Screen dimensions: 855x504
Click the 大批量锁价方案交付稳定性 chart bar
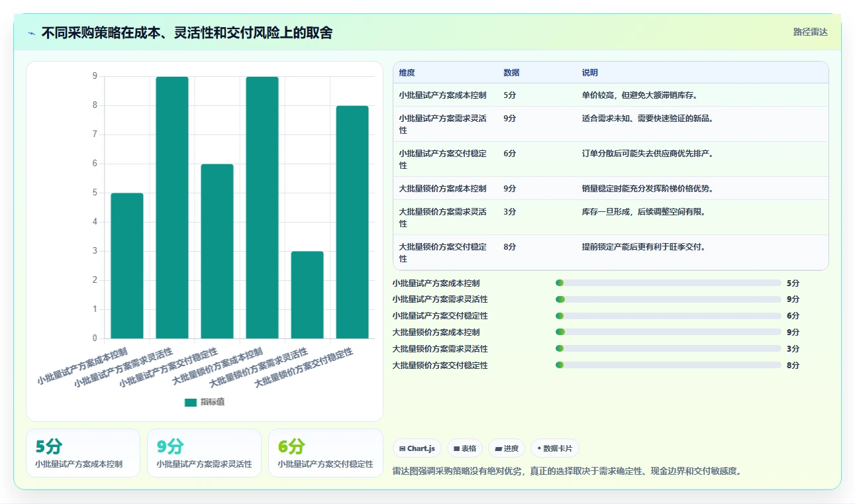coord(352,222)
